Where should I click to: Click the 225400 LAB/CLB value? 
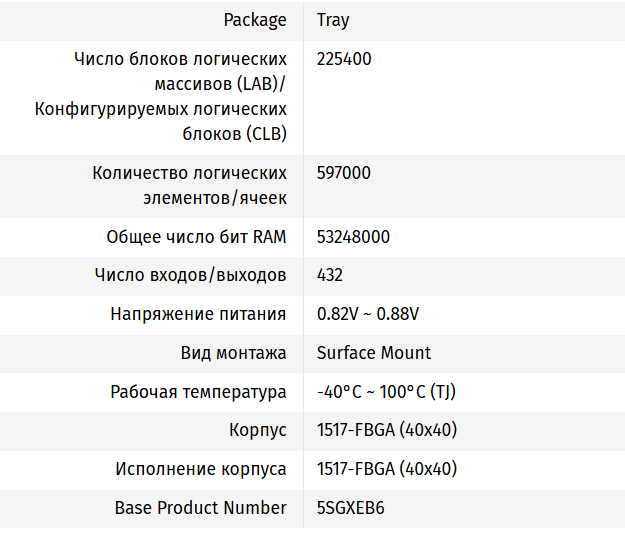pyautogui.click(x=344, y=59)
